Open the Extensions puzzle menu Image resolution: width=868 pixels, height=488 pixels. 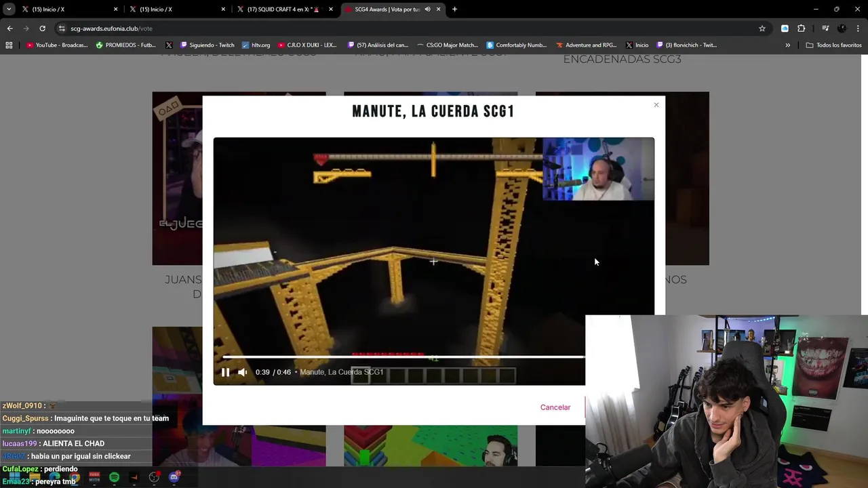pyautogui.click(x=802, y=28)
